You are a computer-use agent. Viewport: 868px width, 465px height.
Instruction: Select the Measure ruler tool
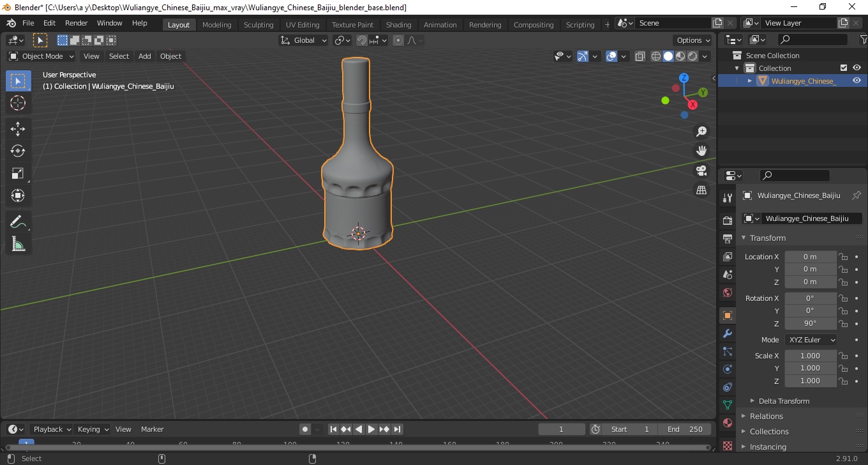(18, 244)
